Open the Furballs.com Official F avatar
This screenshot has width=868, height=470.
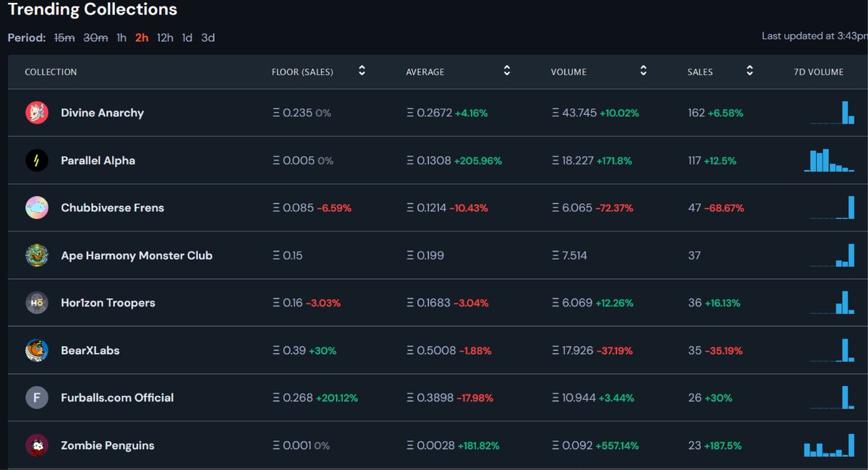click(37, 398)
